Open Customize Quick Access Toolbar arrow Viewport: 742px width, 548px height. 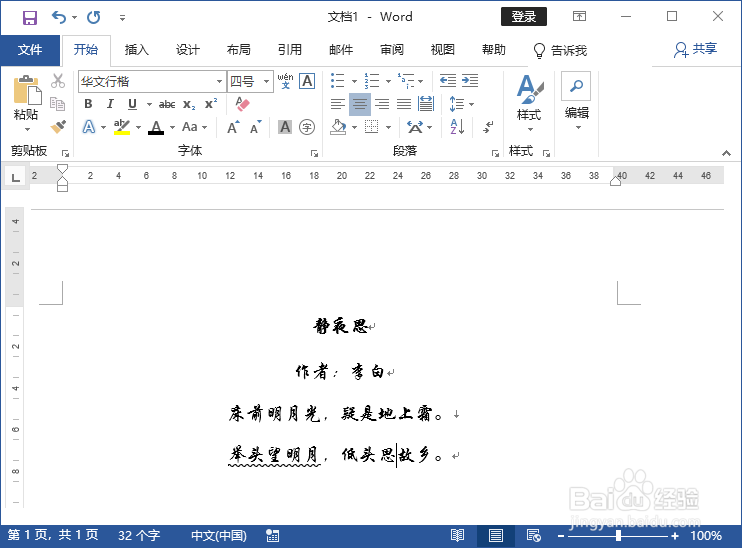(123, 18)
